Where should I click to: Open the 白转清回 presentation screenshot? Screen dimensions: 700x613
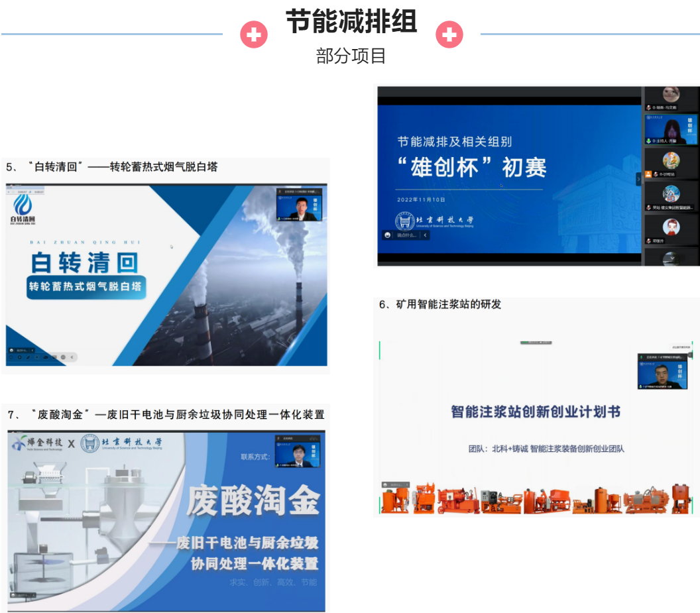pos(166,274)
